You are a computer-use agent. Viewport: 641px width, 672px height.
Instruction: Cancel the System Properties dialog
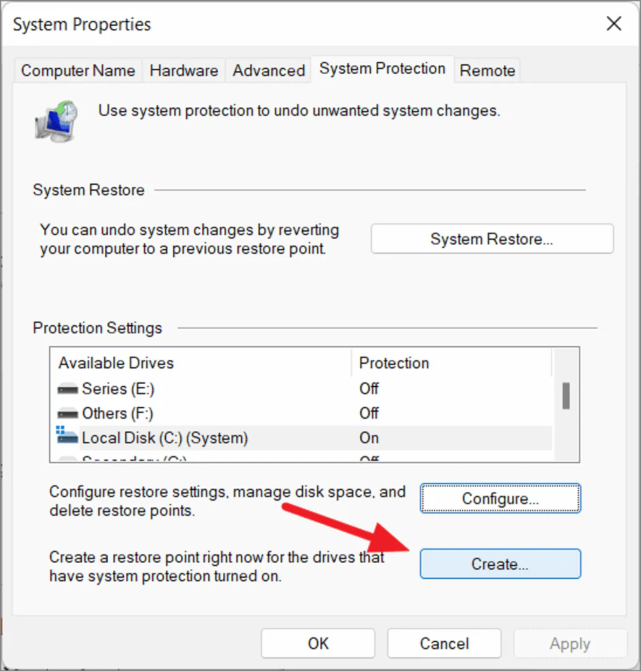pyautogui.click(x=444, y=644)
